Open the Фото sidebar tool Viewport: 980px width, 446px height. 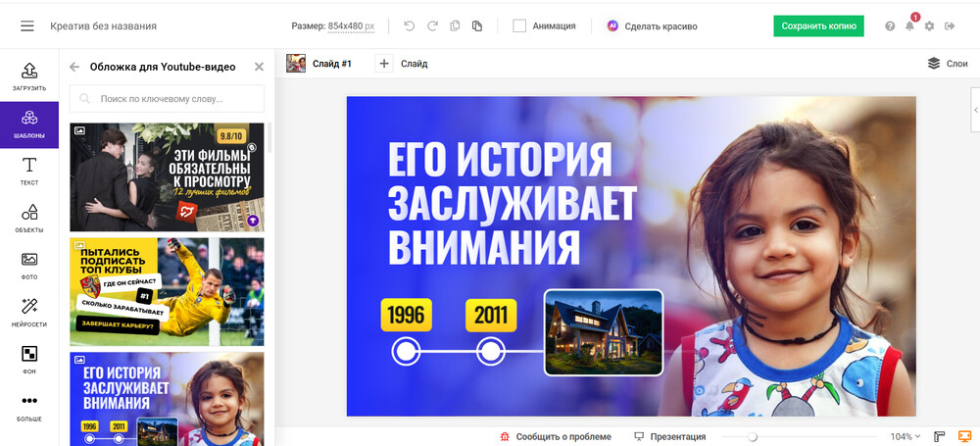(x=29, y=266)
